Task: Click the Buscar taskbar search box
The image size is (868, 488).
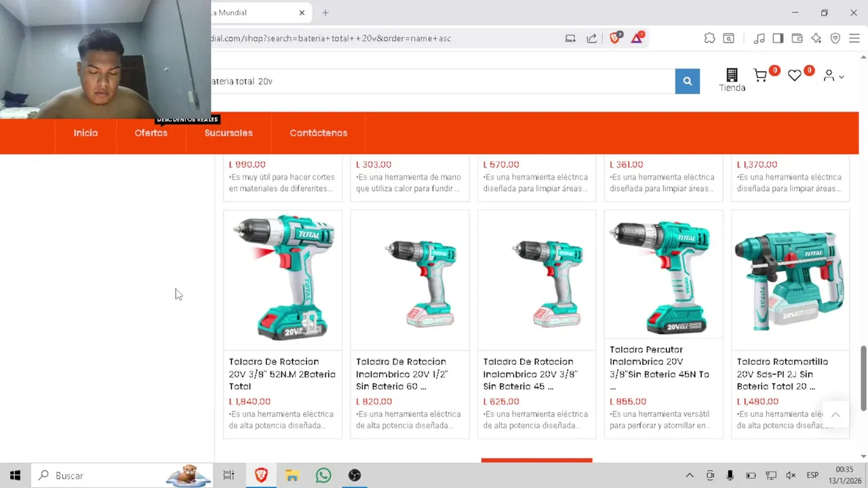Action: 123,475
